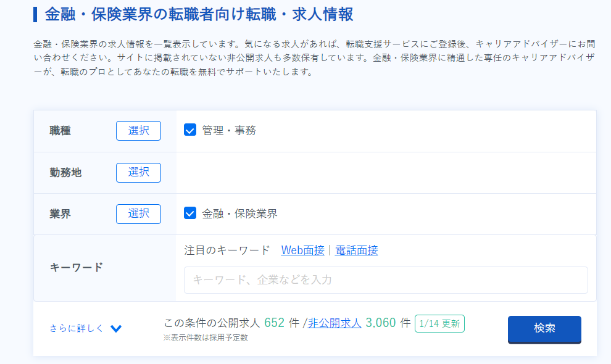Click the 金融・保険業界 label text
Viewport: 611px width, 364px height.
(239, 213)
